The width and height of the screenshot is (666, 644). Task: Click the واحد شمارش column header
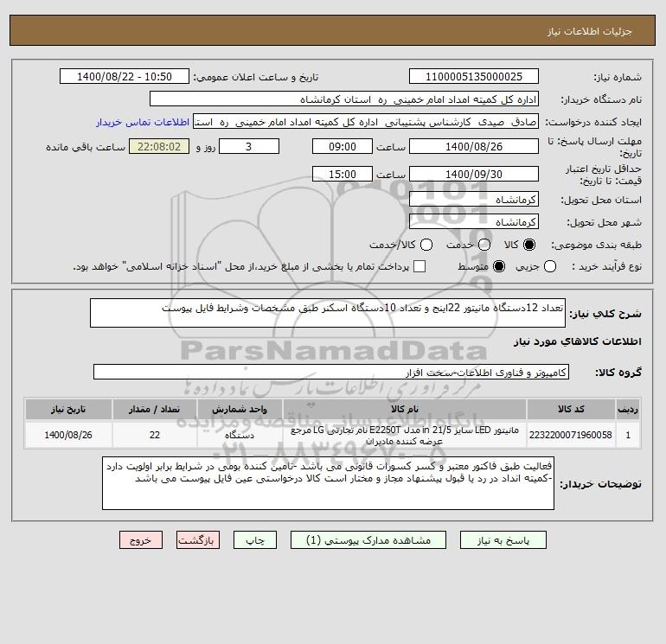[240, 409]
